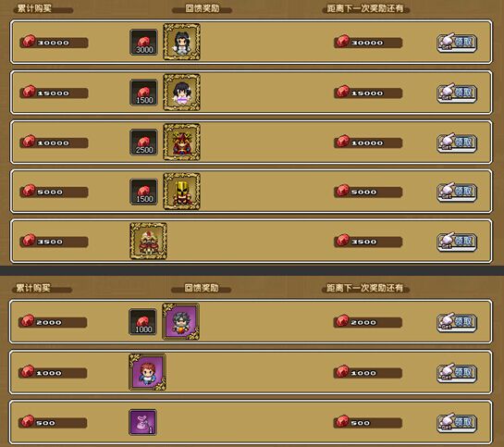Select the 2500 gem reward icon
504x447 pixels.
click(x=143, y=143)
